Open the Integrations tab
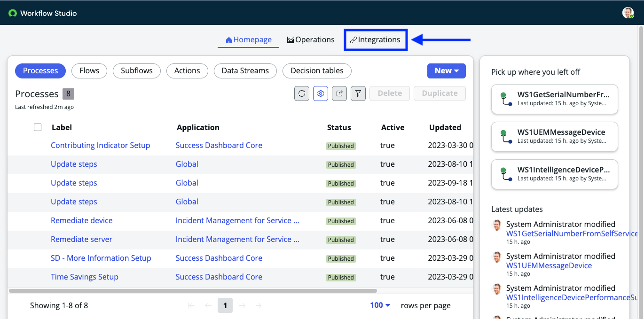This screenshot has height=319, width=644. 376,39
